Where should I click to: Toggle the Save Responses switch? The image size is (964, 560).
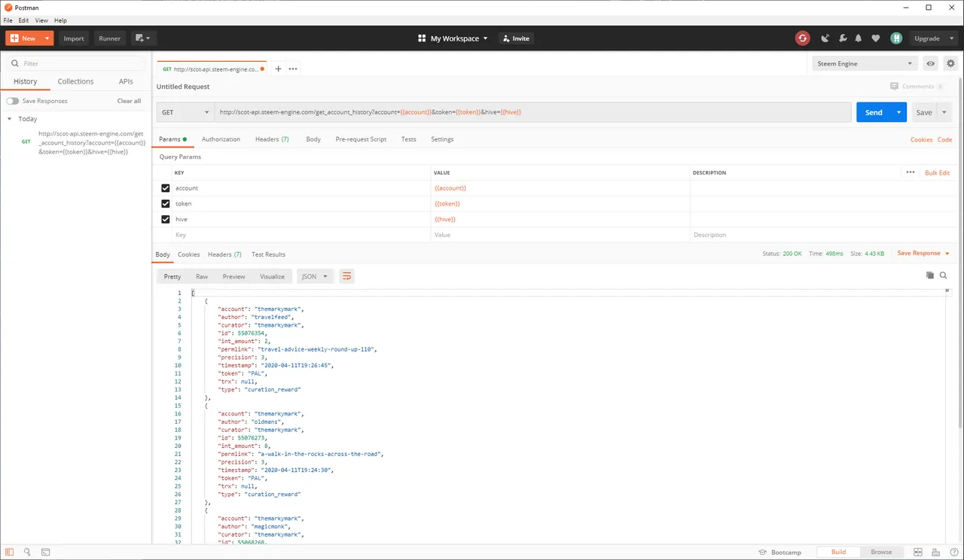[13, 101]
